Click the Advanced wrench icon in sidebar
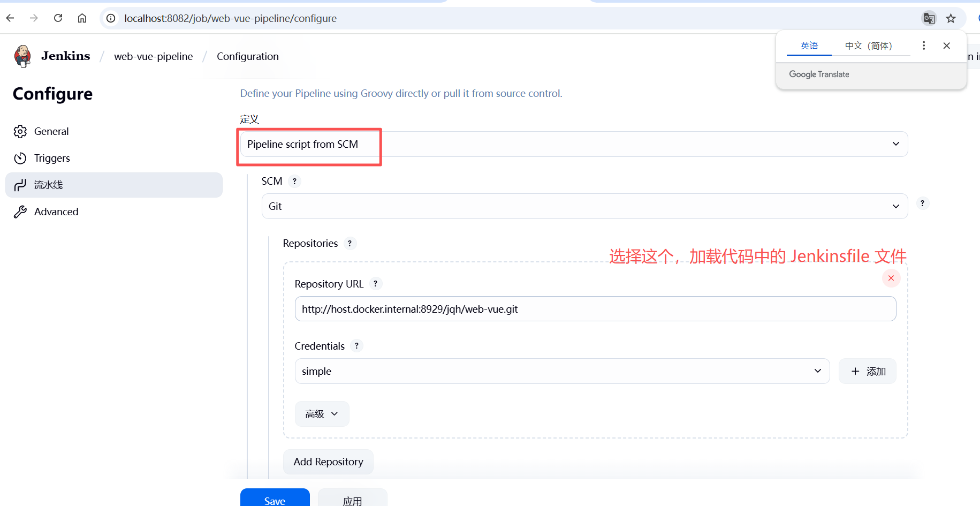This screenshot has height=506, width=980. (x=20, y=212)
